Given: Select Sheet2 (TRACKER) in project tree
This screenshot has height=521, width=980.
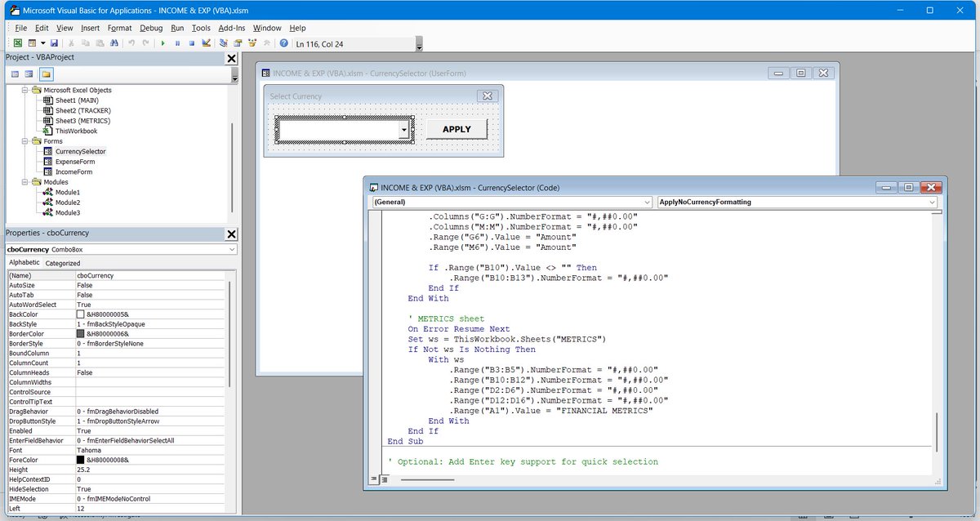Looking at the screenshot, I should [x=82, y=110].
